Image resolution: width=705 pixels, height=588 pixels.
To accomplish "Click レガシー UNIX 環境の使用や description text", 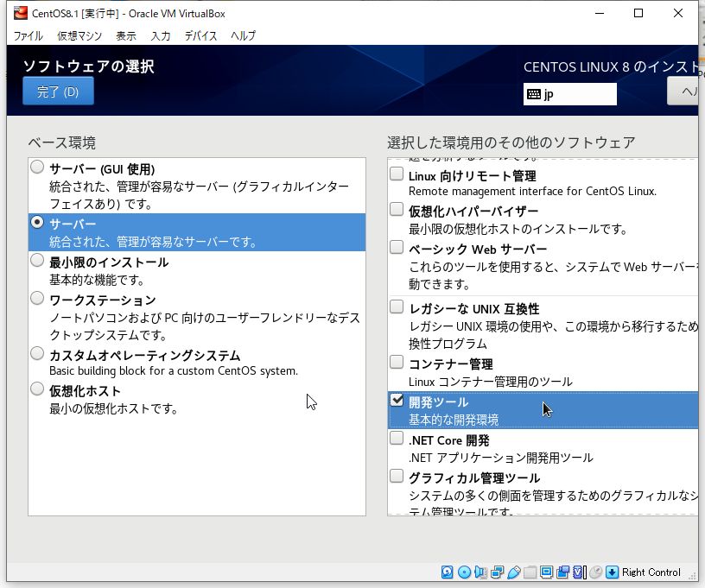I will point(554,335).
